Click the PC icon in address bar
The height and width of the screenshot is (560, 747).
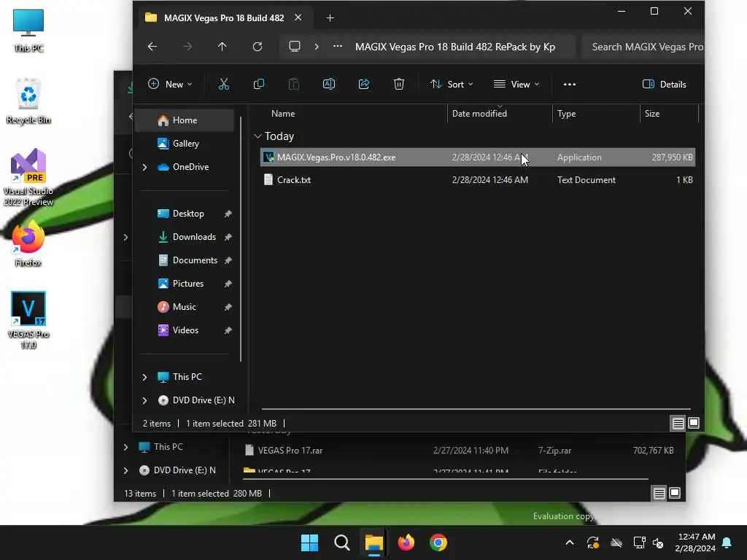click(295, 47)
